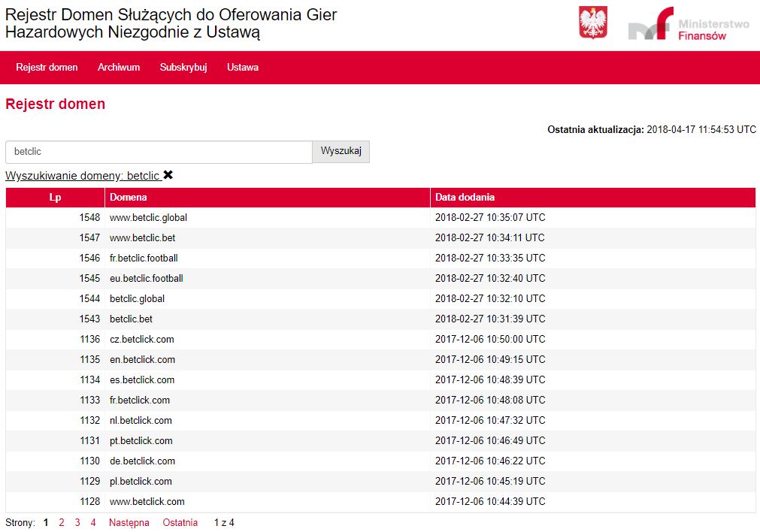Click row number 1134

coord(90,380)
